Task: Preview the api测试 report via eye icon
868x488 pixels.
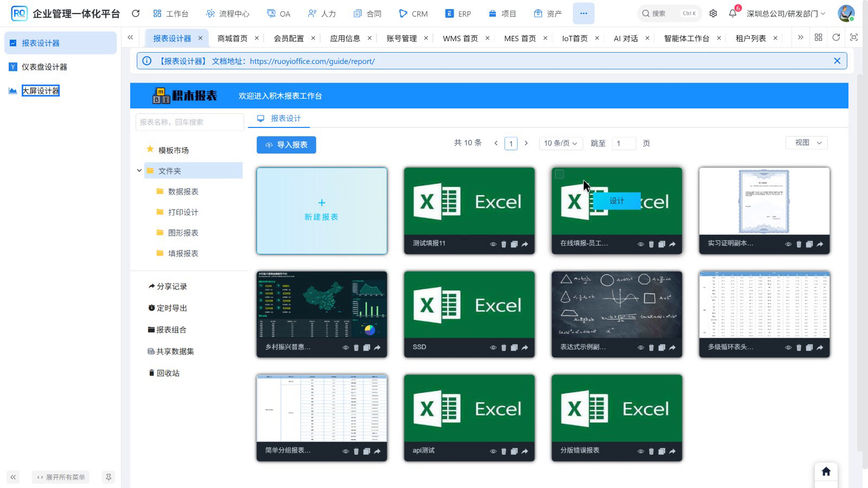Action: (493, 451)
